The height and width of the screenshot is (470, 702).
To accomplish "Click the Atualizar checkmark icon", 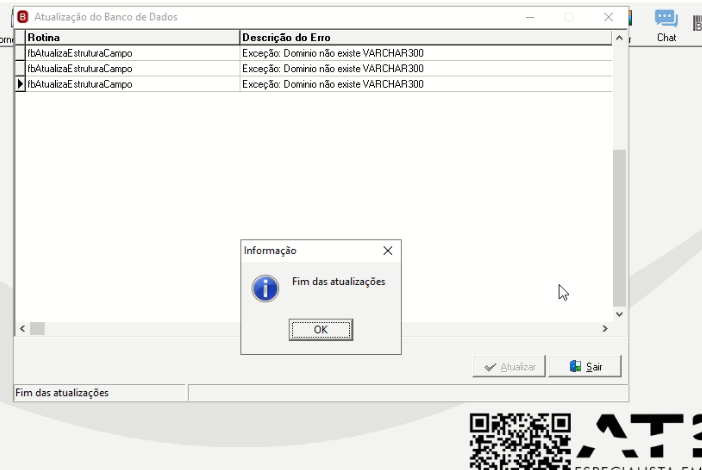I will click(490, 367).
